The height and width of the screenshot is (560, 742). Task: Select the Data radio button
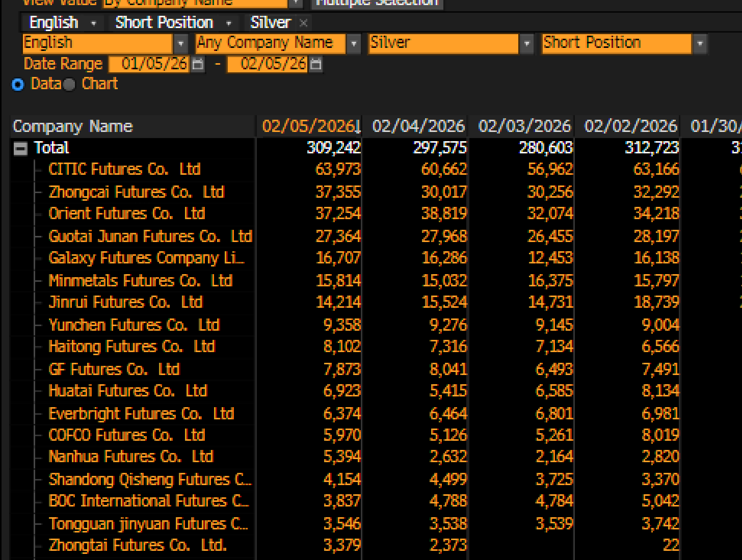[18, 84]
